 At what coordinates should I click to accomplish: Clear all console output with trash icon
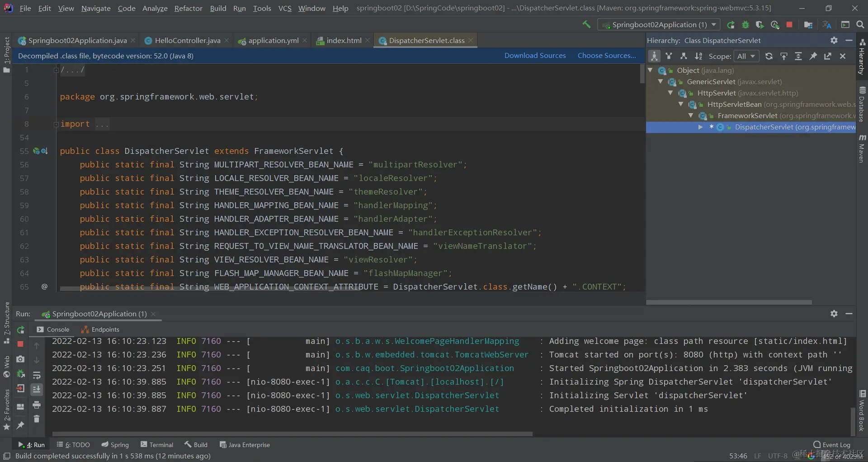pyautogui.click(x=37, y=419)
